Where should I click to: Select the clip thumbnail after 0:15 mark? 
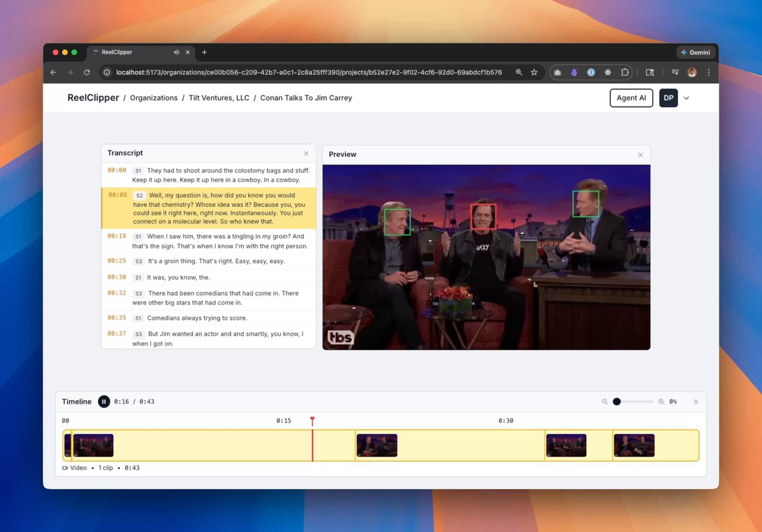pos(377,446)
